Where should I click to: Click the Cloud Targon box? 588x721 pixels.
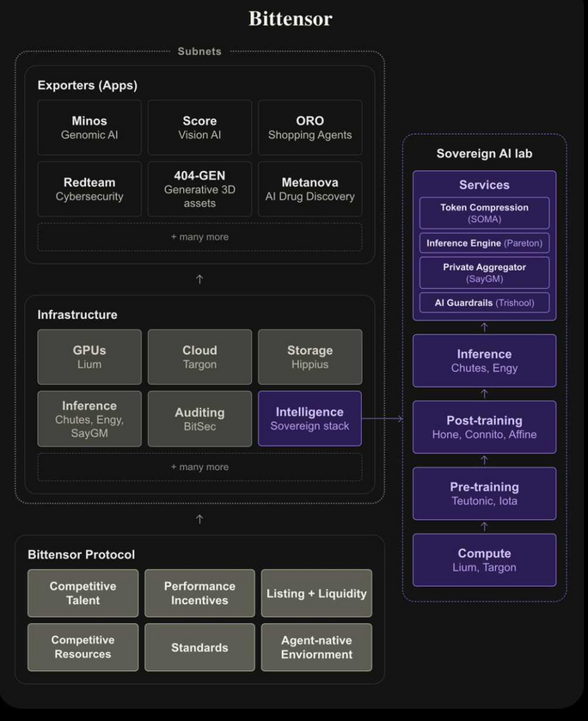click(x=199, y=357)
